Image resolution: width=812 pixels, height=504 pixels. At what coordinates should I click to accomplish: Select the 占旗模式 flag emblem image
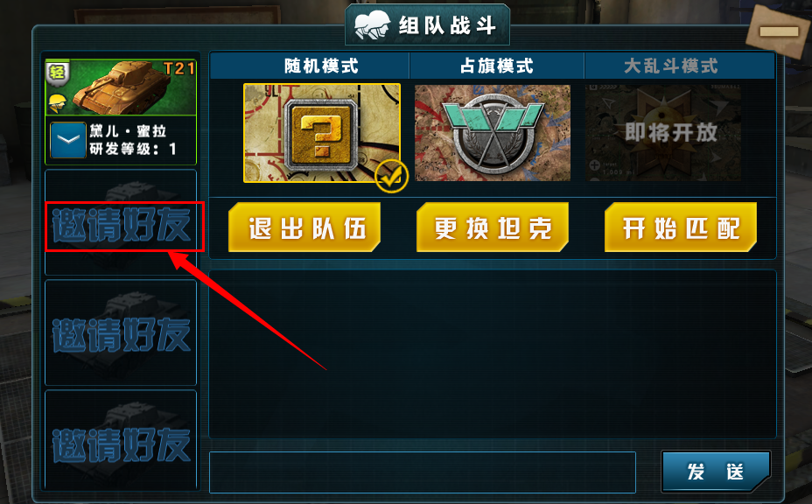click(x=493, y=133)
